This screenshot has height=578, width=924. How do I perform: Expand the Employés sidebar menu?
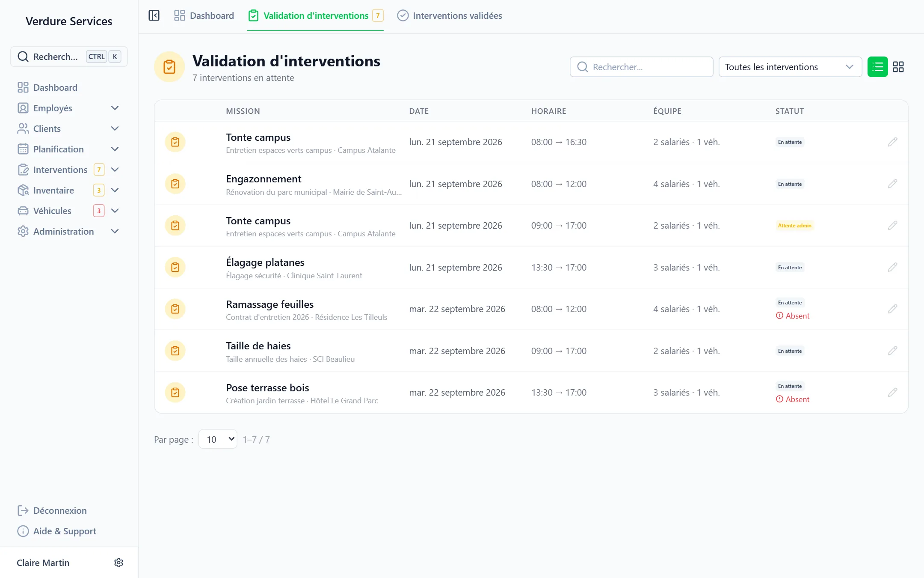click(115, 108)
